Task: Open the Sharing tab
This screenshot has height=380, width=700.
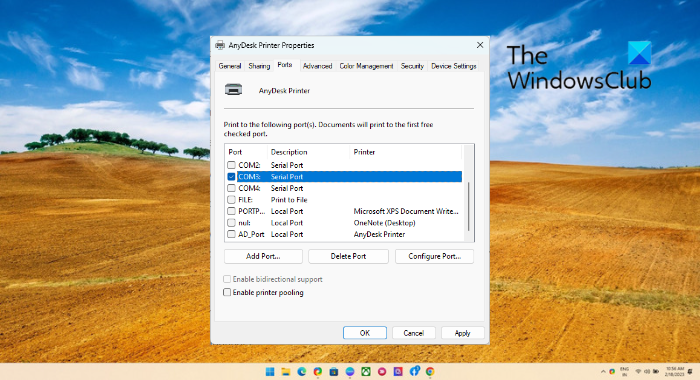Action: click(x=259, y=66)
